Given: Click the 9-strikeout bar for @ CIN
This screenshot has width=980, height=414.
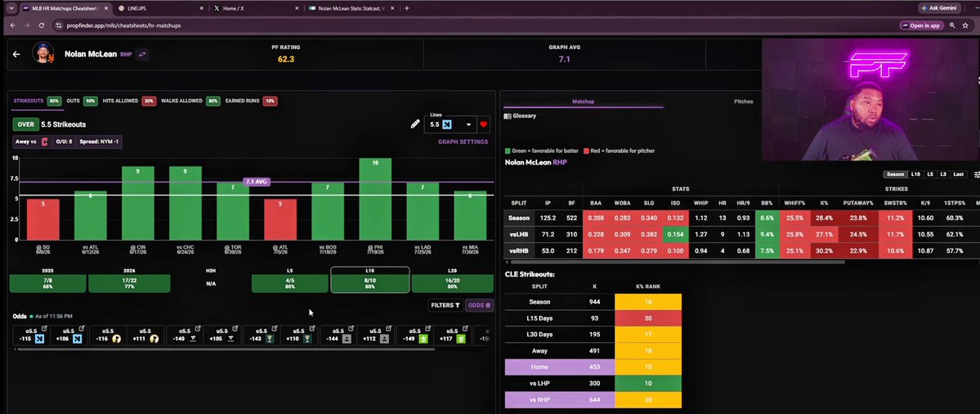Looking at the screenshot, I should pyautogui.click(x=136, y=203).
